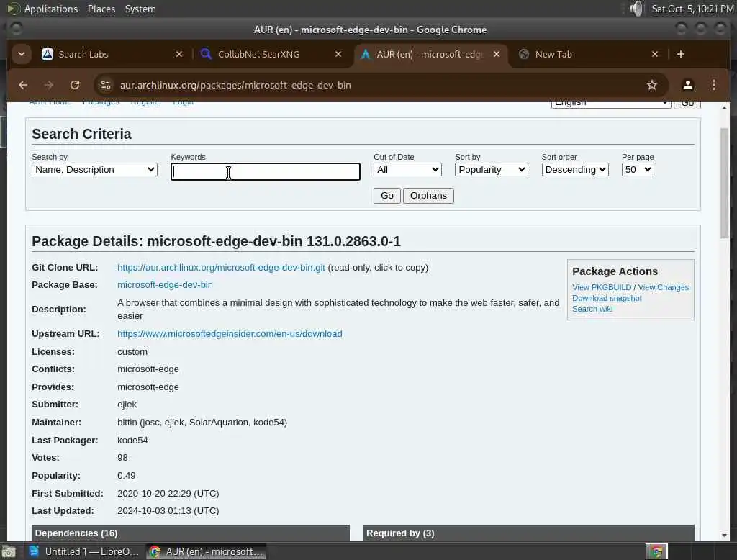Viewport: 737px width, 560px height.
Task: Copy the Git Clone URL link
Action: point(221,268)
